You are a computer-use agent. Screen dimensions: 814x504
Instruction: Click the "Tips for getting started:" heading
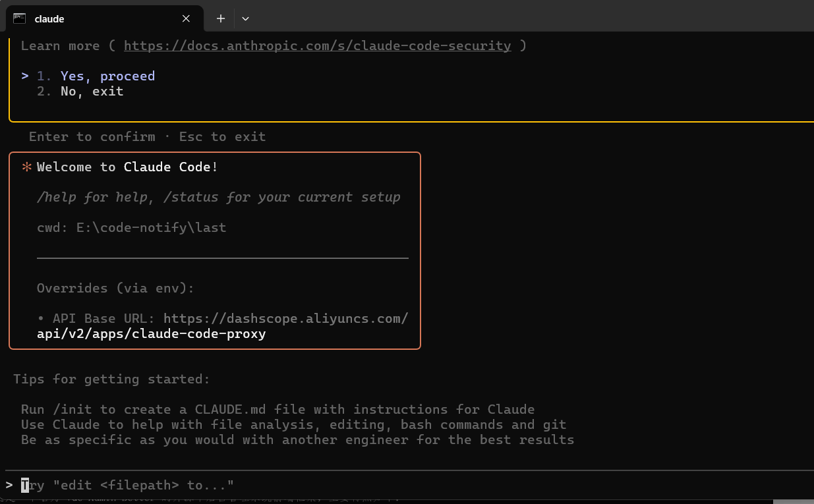tap(112, 379)
